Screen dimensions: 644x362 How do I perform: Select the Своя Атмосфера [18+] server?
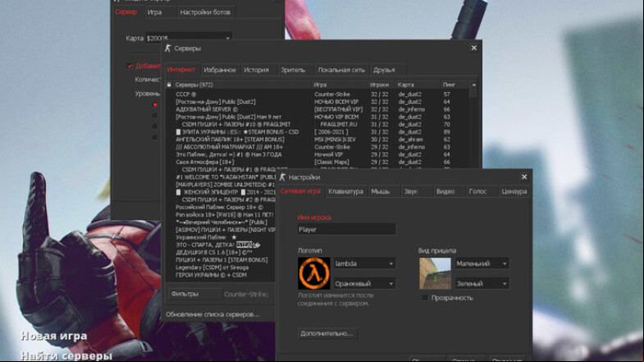coord(317,162)
